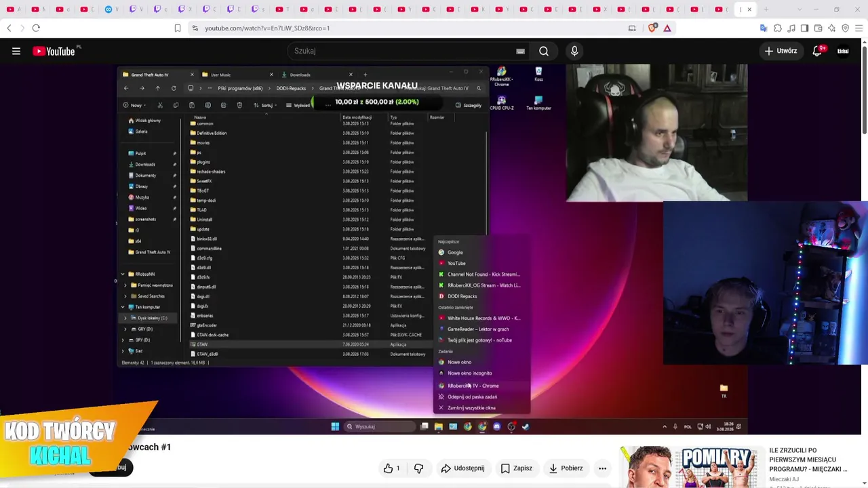
Task: Open the on-screen keyboard icon in the search box
Action: click(x=520, y=51)
